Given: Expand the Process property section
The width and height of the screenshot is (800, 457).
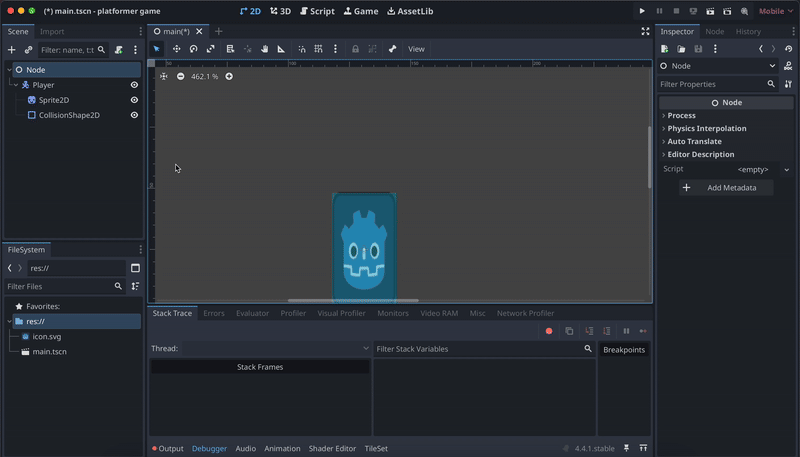Looking at the screenshot, I should [682, 116].
